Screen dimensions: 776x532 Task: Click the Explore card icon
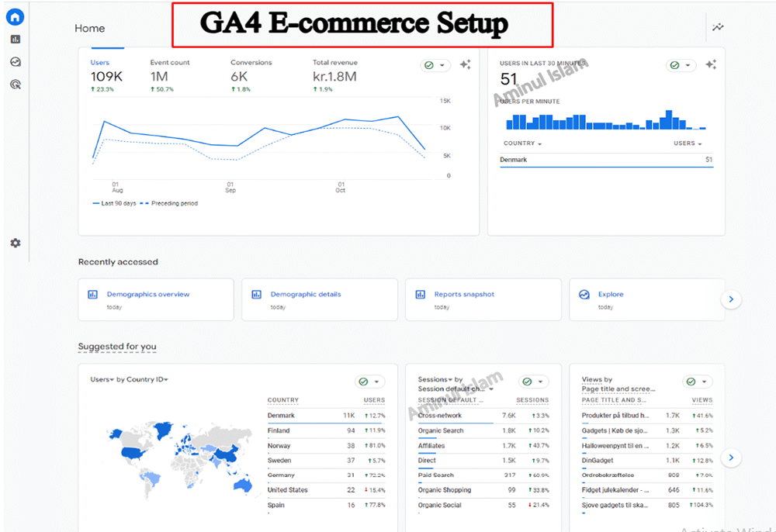click(x=584, y=294)
